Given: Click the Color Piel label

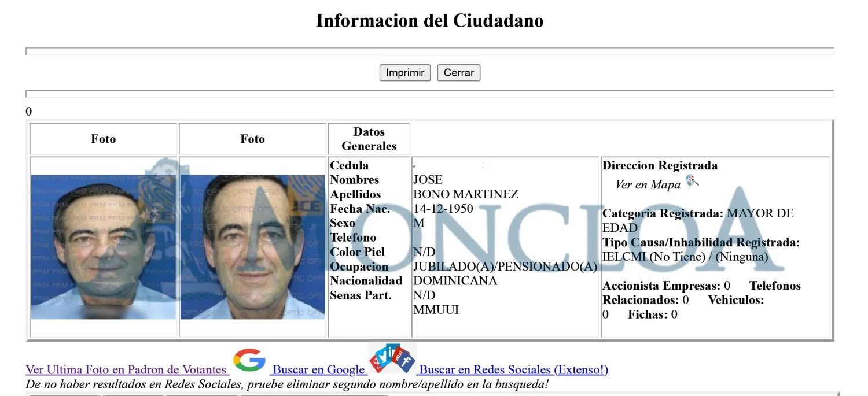Looking at the screenshot, I should pyautogui.click(x=358, y=252).
